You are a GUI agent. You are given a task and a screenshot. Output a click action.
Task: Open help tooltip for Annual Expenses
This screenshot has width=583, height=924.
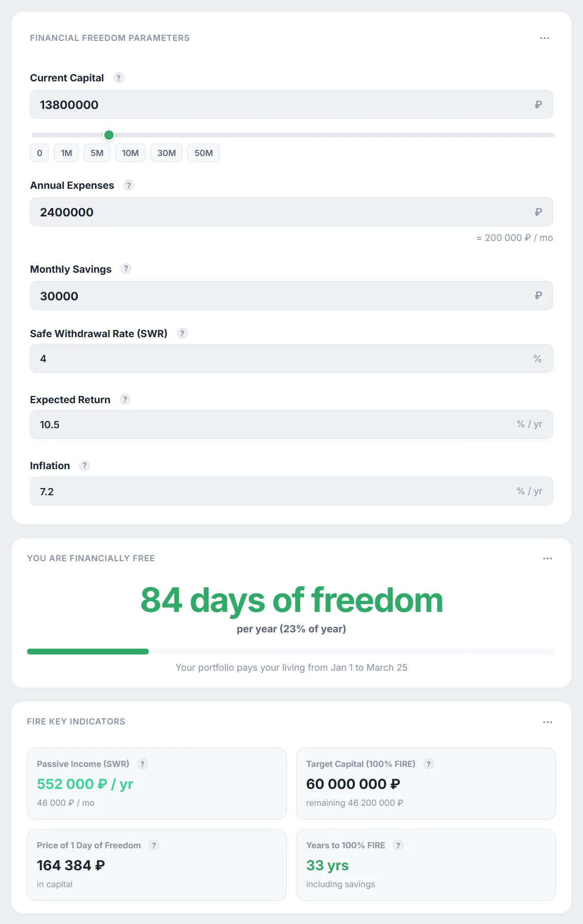(129, 185)
